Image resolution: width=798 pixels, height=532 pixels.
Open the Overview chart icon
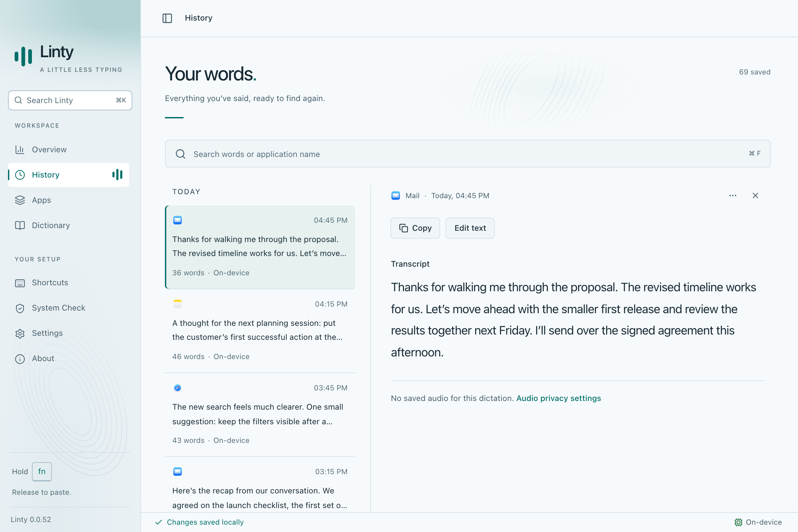pyautogui.click(x=20, y=150)
